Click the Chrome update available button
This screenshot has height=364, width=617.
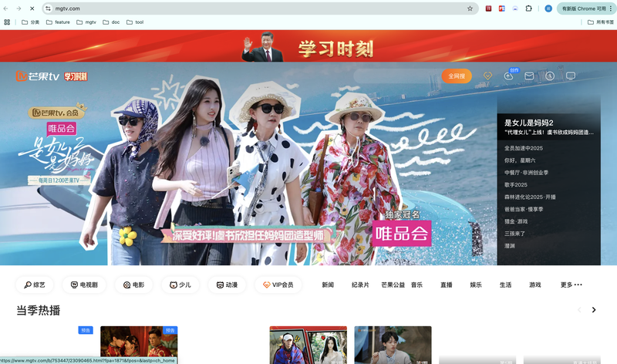pyautogui.click(x=584, y=8)
